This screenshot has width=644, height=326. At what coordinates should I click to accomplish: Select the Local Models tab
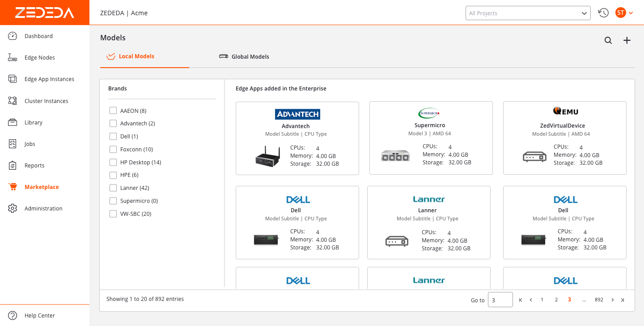coord(136,56)
